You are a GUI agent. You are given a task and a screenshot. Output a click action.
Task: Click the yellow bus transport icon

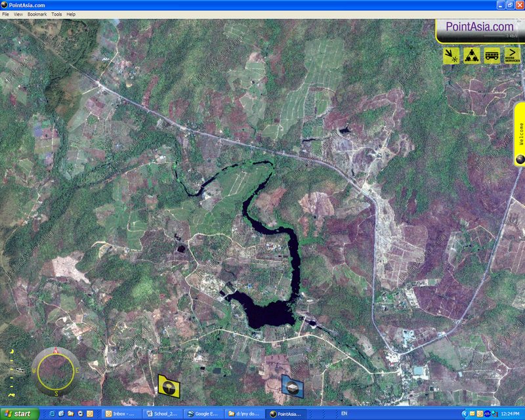click(x=492, y=55)
